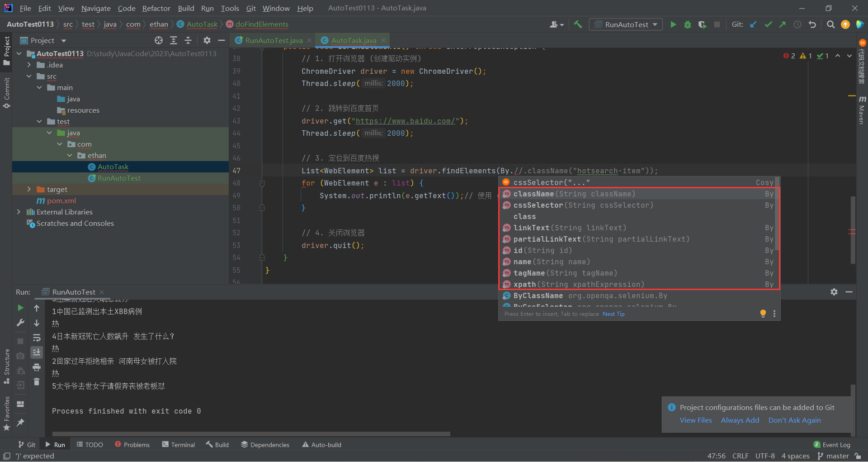Pin the Run tab
This screenshot has width=868, height=462.
pos(20,422)
